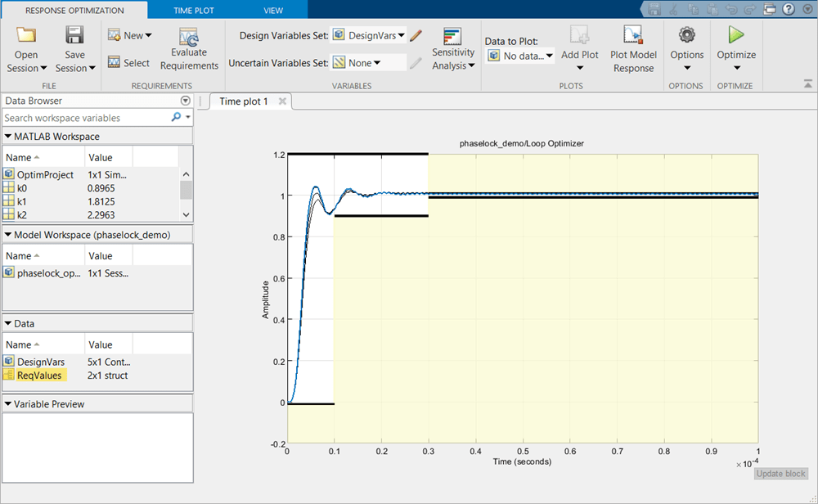Click the quick access paste icon
Image resolution: width=818 pixels, height=504 pixels.
(712, 9)
